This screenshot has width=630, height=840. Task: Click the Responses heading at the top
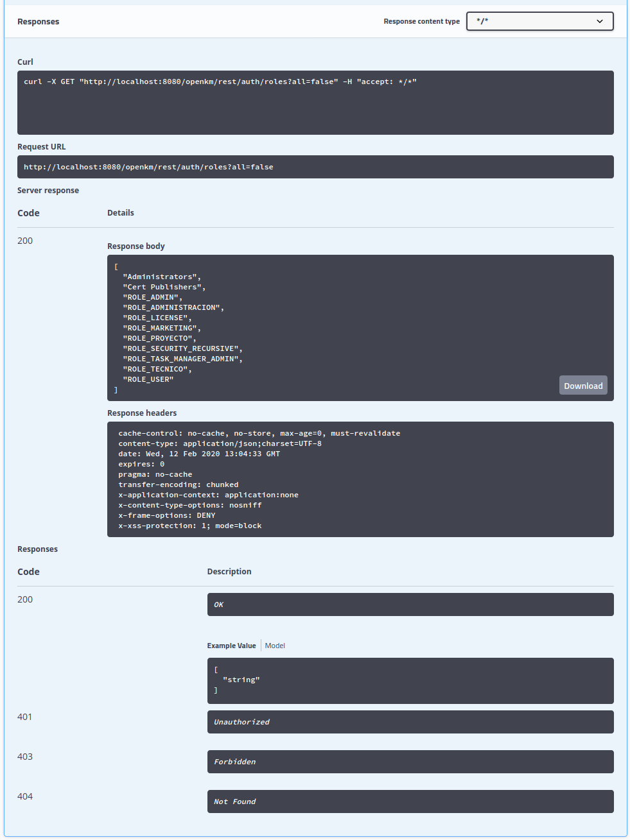coord(38,22)
